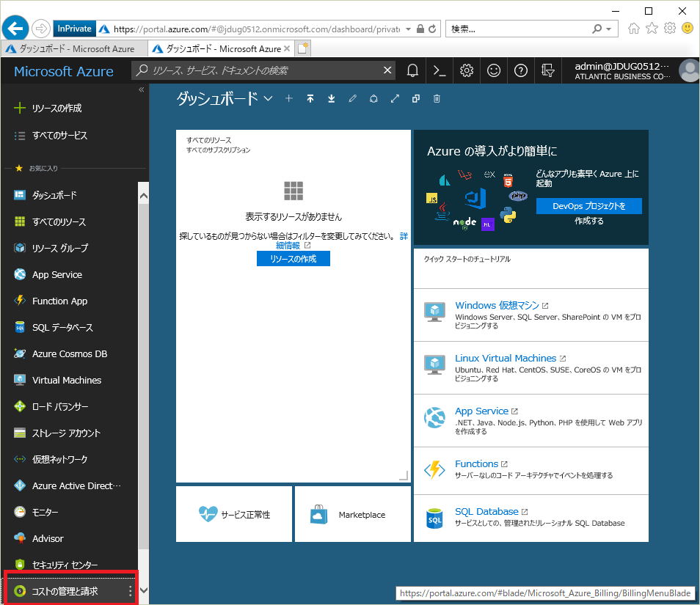
Task: Open the browser tools gear icon
Action: pyautogui.click(x=670, y=29)
